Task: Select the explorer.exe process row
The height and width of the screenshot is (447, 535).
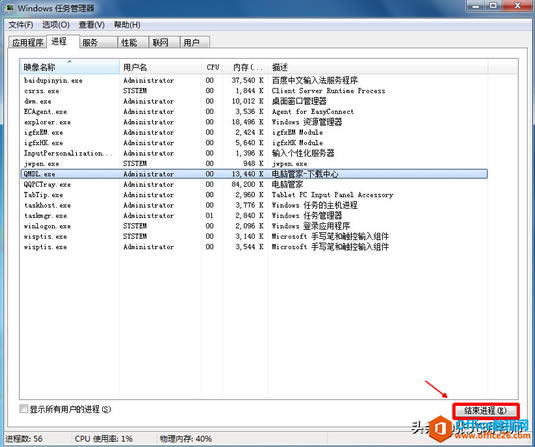Action: pos(254,122)
